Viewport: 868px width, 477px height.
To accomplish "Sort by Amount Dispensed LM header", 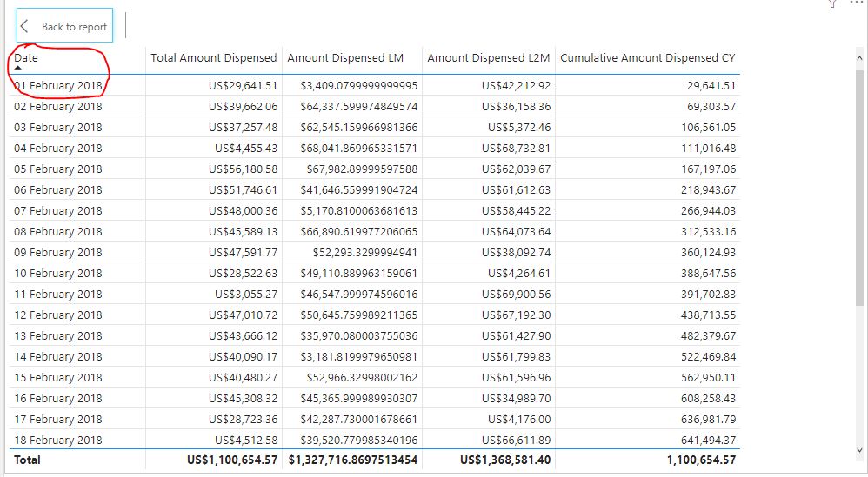I will [345, 57].
